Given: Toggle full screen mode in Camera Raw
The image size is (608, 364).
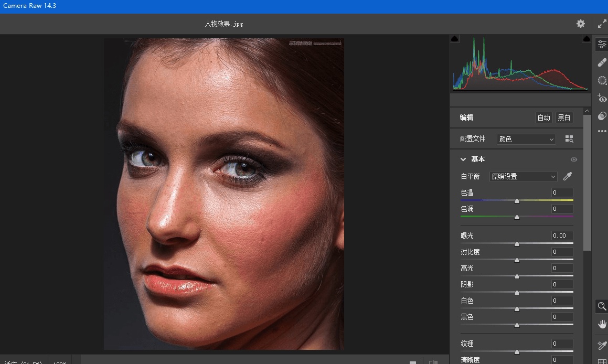Looking at the screenshot, I should coord(601,24).
